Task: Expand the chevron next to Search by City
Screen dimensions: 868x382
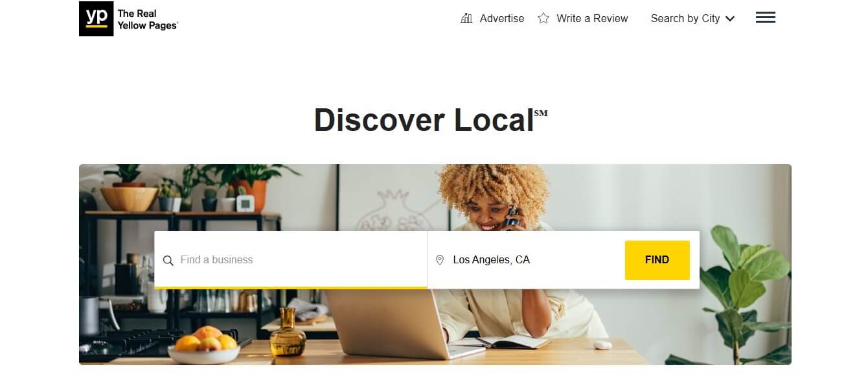Action: click(x=730, y=19)
